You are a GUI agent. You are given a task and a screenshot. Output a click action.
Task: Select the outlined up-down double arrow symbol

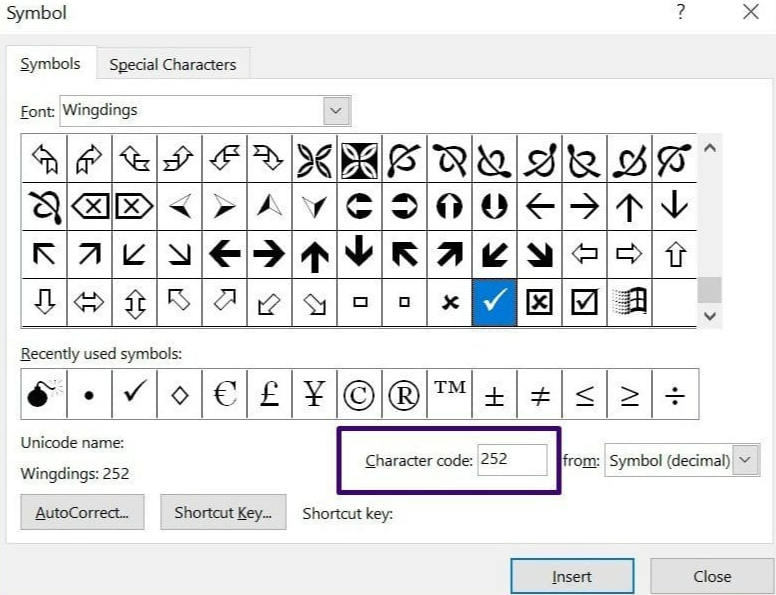pos(134,302)
